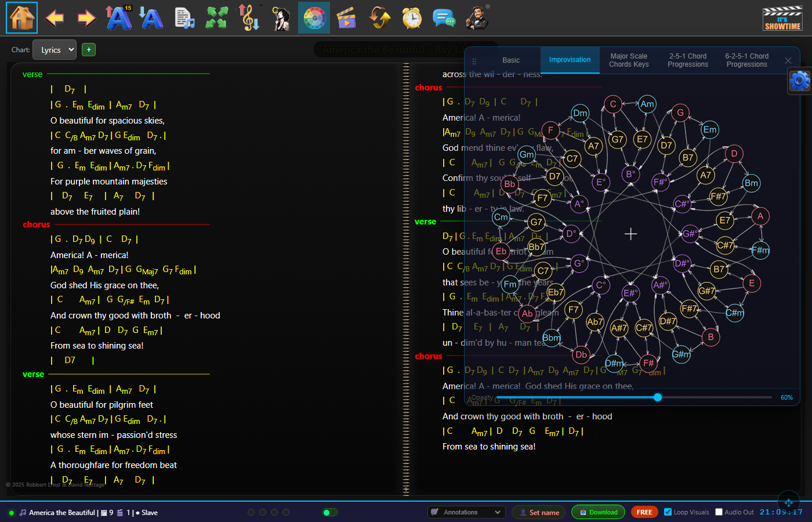Click the orange sync arrows icon

[x=379, y=18]
